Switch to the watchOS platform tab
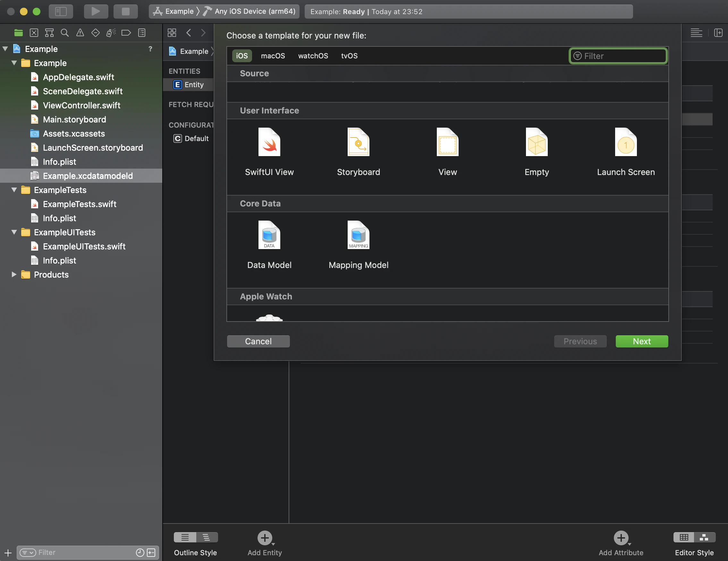Image resolution: width=728 pixels, height=561 pixels. (x=313, y=56)
